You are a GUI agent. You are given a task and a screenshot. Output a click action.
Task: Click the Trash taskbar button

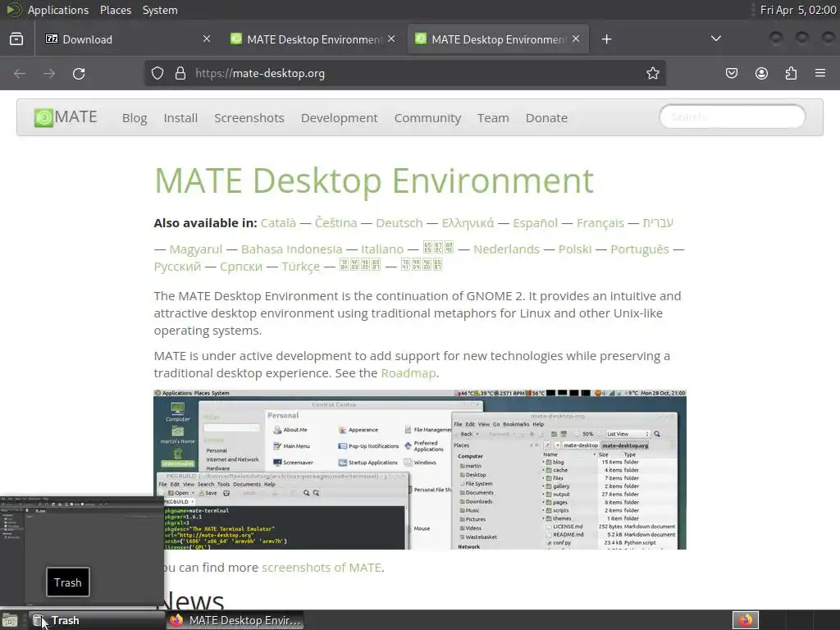pyautogui.click(x=97, y=620)
